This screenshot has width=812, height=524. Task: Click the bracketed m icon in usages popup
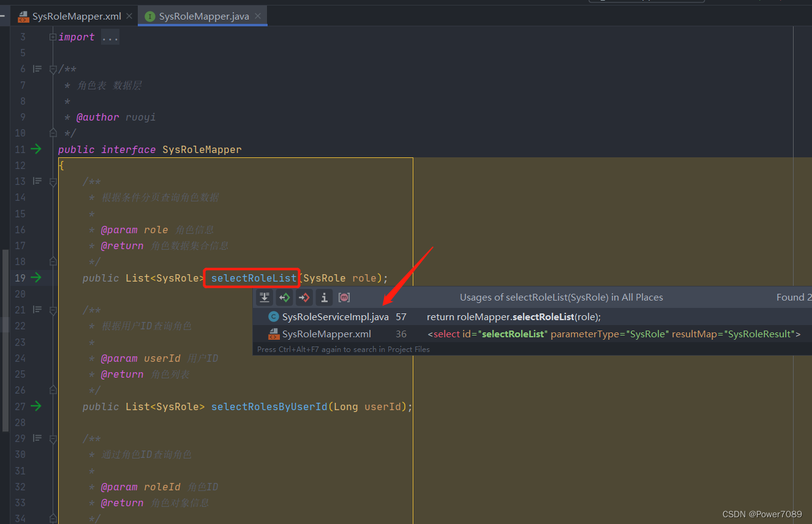point(344,298)
